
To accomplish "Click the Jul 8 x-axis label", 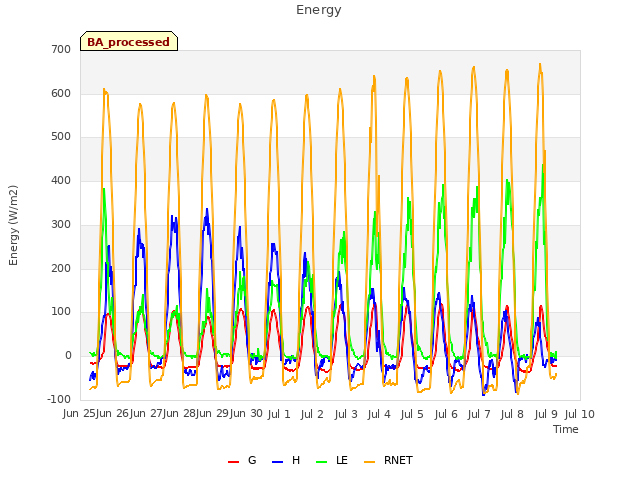I will pyautogui.click(x=512, y=415).
